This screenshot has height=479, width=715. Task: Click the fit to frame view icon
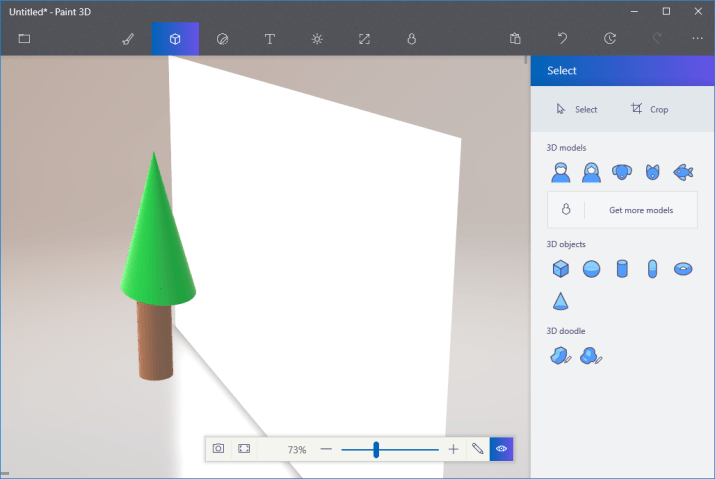coord(244,449)
